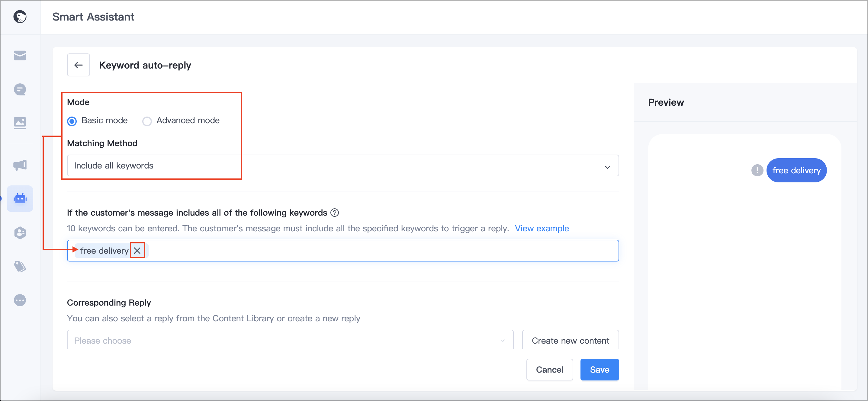The height and width of the screenshot is (401, 868).
Task: Select Advanced mode radio button
Action: coord(147,121)
